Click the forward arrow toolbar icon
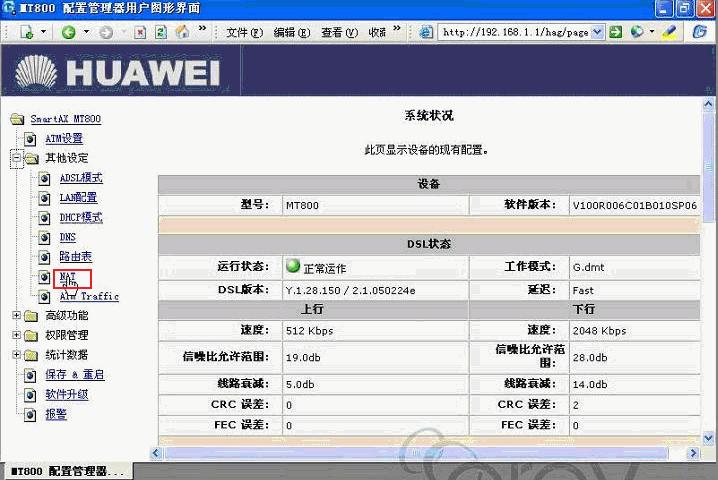718x480 pixels. tap(106, 32)
